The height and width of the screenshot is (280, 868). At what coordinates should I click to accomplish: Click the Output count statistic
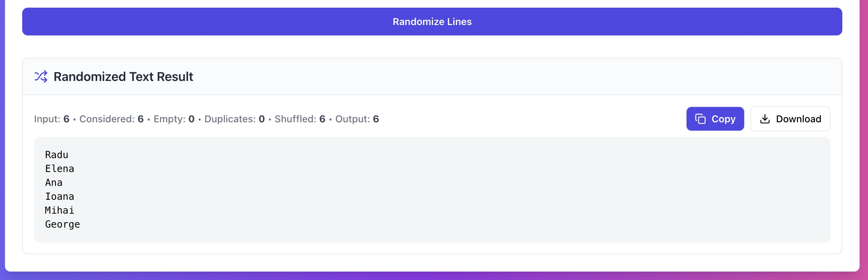point(357,119)
